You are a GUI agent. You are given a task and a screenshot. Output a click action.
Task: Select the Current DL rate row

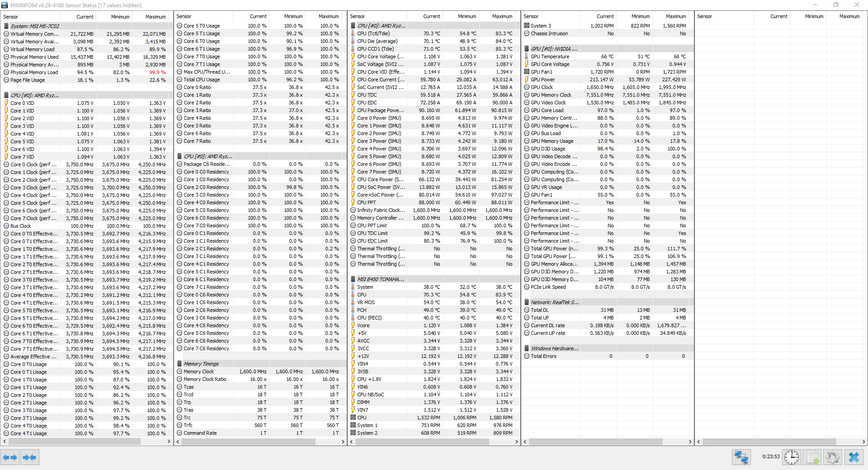point(607,325)
